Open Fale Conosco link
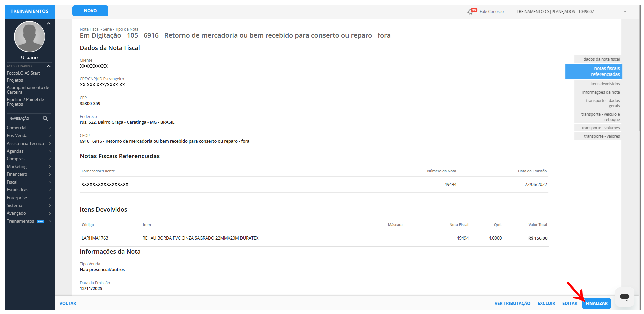 pos(492,12)
